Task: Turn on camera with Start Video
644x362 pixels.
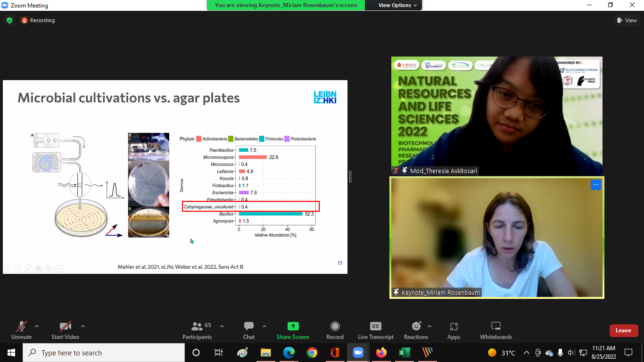Action: pos(65,327)
